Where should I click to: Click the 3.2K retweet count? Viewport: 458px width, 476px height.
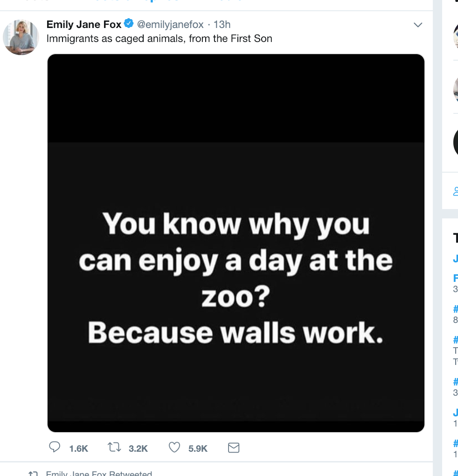click(x=138, y=448)
